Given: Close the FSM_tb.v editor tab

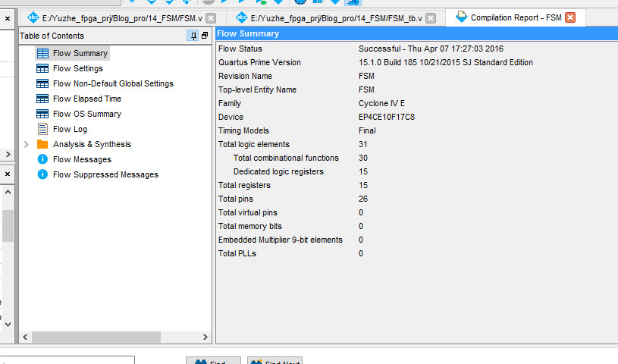Looking at the screenshot, I should coord(430,17).
